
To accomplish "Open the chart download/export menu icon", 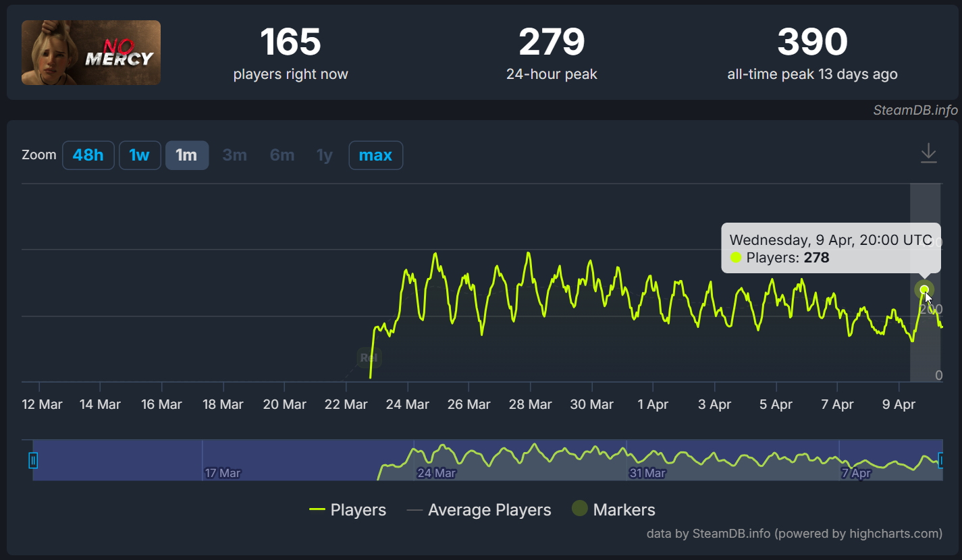I will (x=929, y=154).
